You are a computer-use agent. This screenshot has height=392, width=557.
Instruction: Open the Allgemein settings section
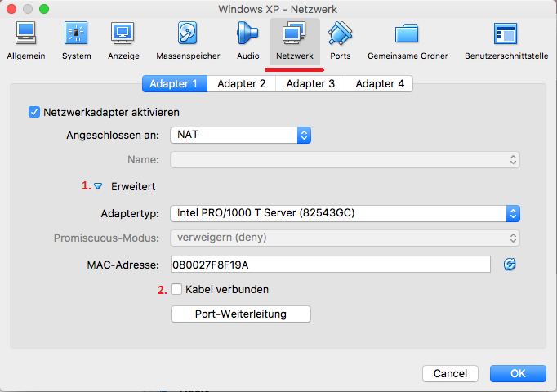(x=26, y=41)
